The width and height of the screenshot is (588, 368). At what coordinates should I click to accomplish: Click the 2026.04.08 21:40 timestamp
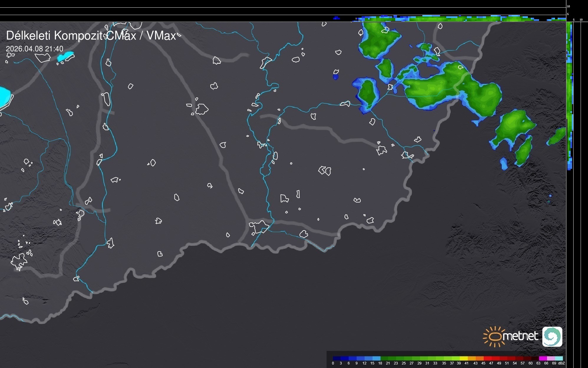(34, 49)
